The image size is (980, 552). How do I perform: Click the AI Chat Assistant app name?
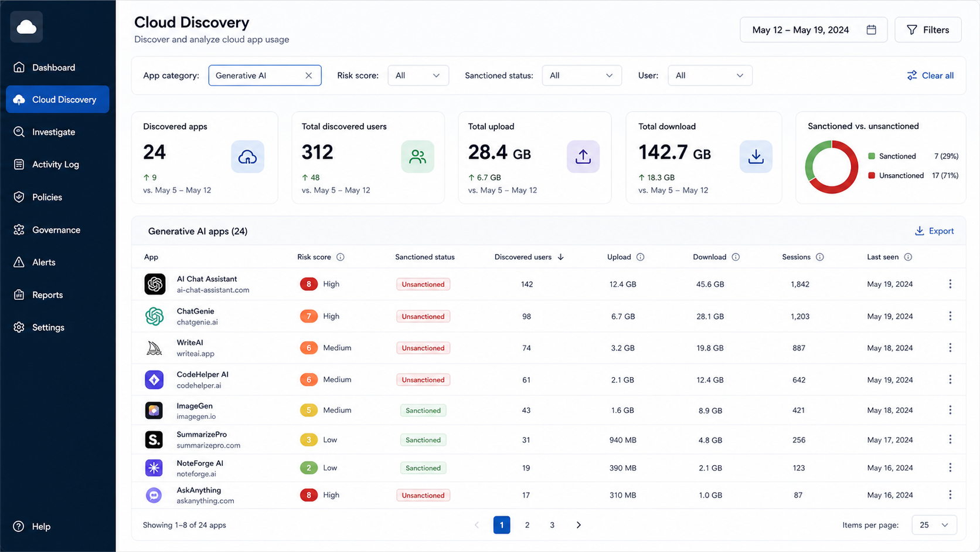(207, 279)
